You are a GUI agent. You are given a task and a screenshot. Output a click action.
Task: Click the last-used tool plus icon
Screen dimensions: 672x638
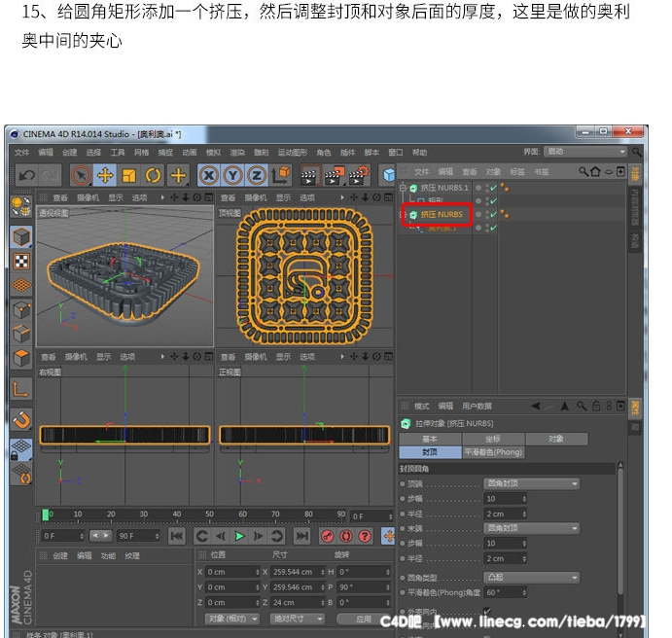click(178, 175)
